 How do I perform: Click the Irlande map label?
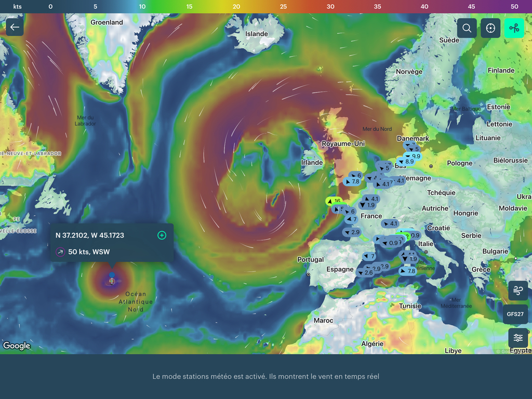(312, 163)
